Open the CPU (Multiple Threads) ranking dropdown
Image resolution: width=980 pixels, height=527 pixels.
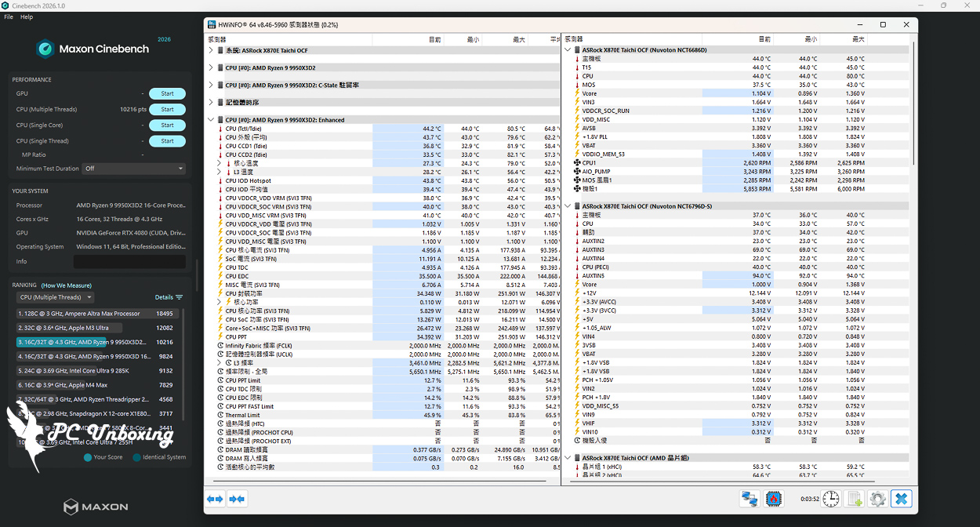pyautogui.click(x=55, y=297)
